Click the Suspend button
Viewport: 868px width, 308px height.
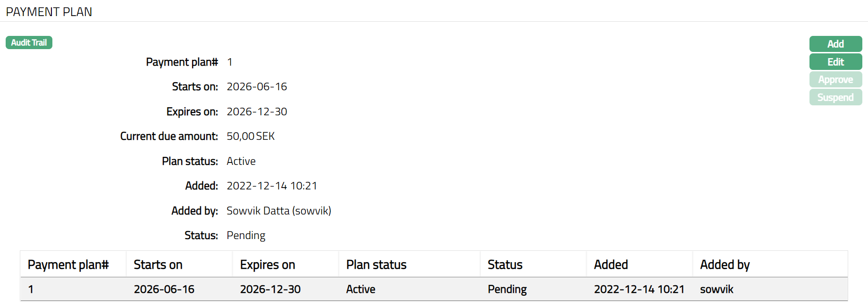coord(835,97)
